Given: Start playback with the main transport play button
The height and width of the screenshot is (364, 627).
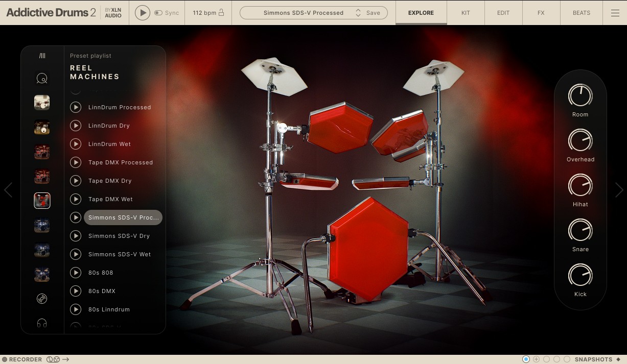Looking at the screenshot, I should 143,13.
